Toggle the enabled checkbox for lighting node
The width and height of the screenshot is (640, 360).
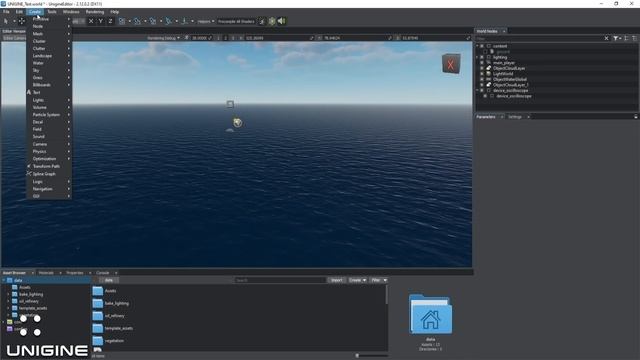(482, 58)
